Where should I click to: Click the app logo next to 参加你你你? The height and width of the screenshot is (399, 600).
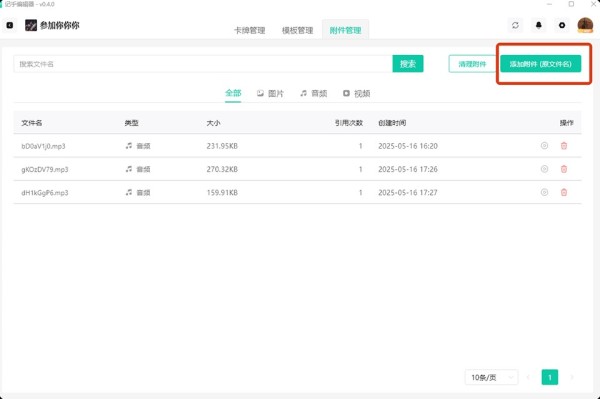point(31,25)
